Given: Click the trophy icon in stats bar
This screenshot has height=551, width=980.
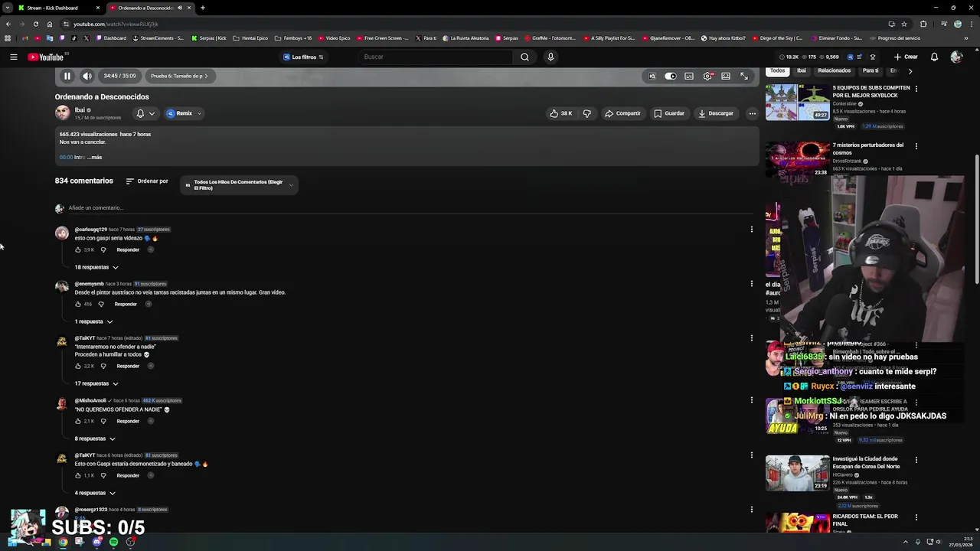Looking at the screenshot, I should click(x=872, y=57).
